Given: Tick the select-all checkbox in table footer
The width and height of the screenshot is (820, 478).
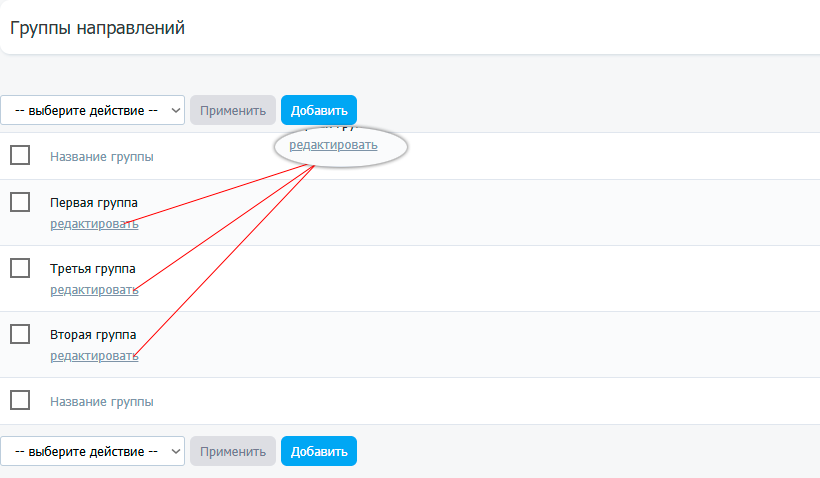Looking at the screenshot, I should (x=20, y=400).
